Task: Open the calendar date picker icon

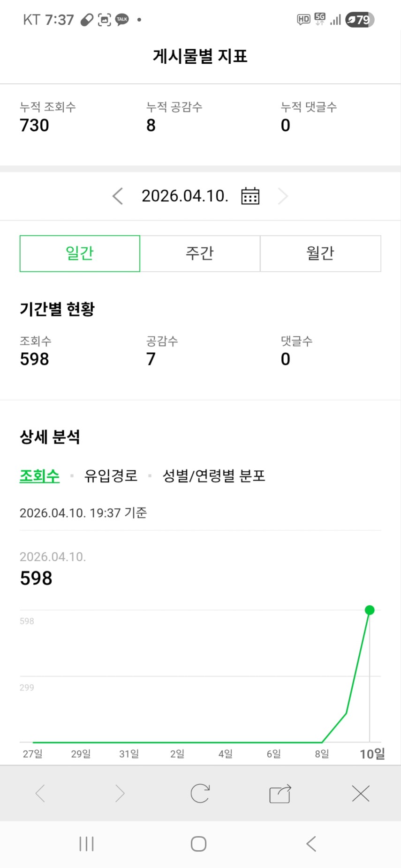Action: tap(250, 196)
